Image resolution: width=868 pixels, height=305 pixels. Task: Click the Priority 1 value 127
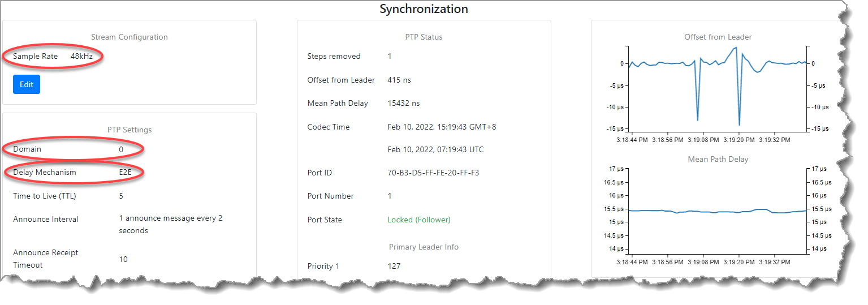coord(394,266)
